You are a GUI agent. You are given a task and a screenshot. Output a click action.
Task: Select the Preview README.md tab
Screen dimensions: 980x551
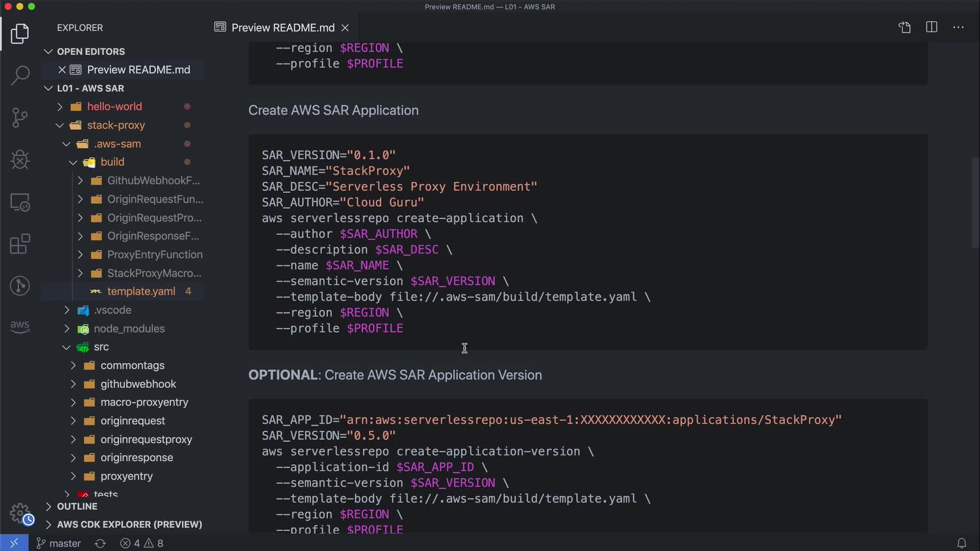click(x=282, y=28)
